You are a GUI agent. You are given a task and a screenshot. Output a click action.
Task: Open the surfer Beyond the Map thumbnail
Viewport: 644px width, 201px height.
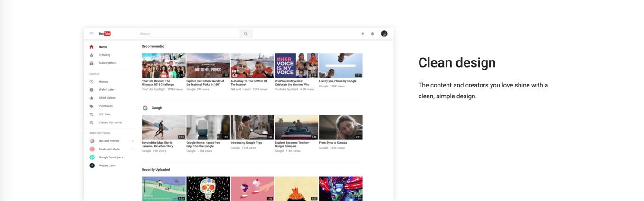pos(163,127)
